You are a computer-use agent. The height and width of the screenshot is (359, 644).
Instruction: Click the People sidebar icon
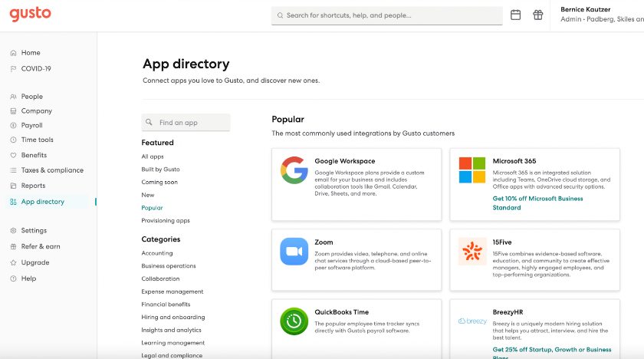coord(13,97)
